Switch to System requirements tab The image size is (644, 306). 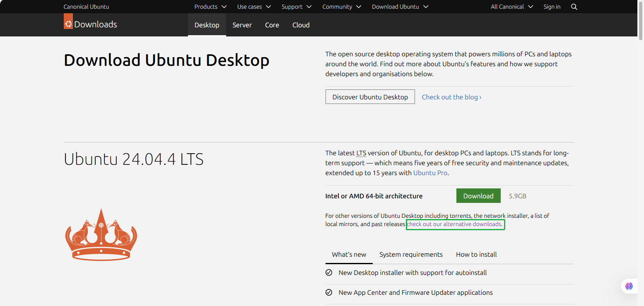pos(411,254)
